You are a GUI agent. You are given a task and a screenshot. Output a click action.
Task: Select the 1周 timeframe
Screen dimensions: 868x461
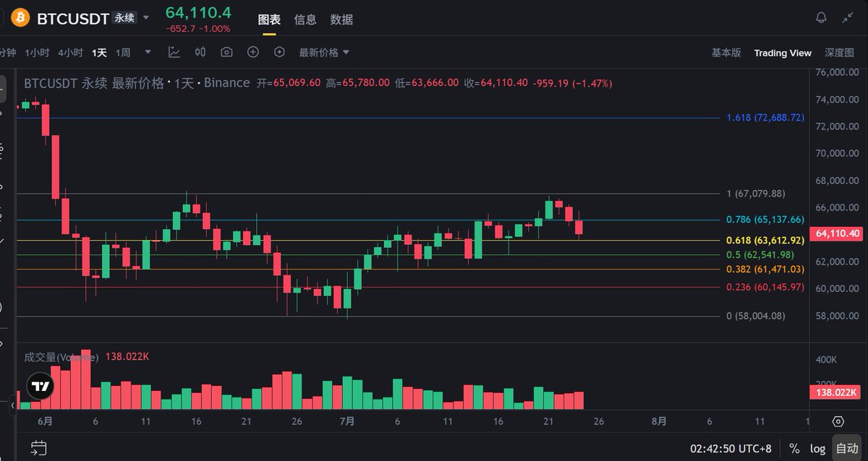tap(123, 53)
